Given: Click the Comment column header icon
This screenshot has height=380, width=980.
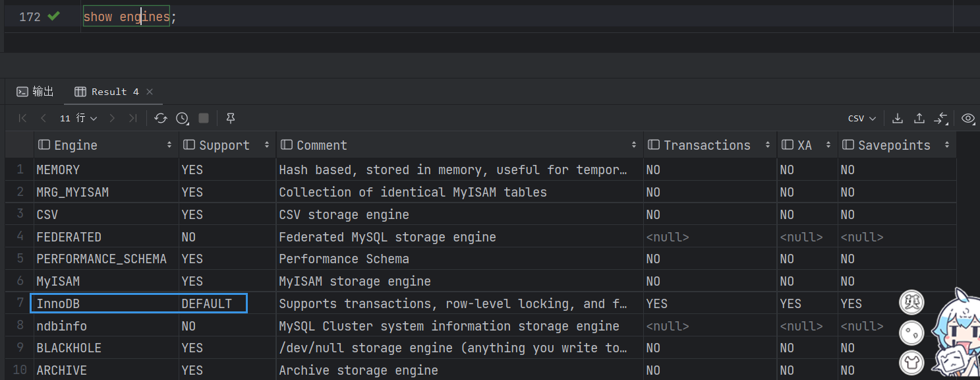Looking at the screenshot, I should pyautogui.click(x=287, y=145).
